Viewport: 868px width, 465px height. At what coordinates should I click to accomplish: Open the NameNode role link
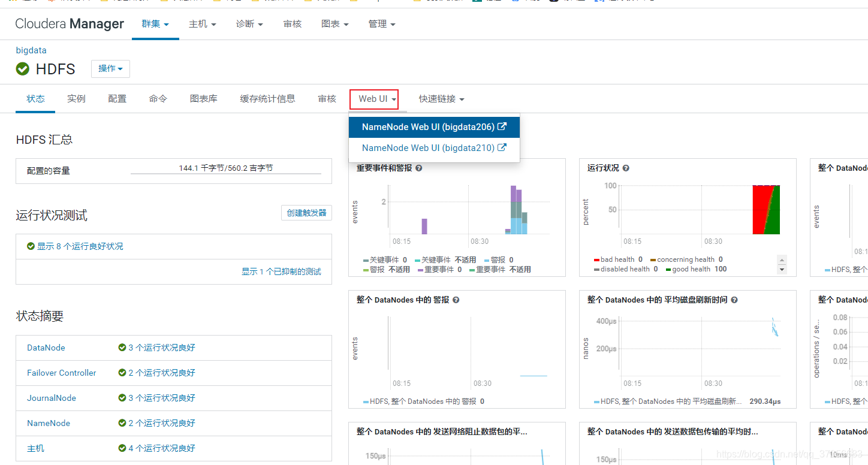click(x=49, y=423)
